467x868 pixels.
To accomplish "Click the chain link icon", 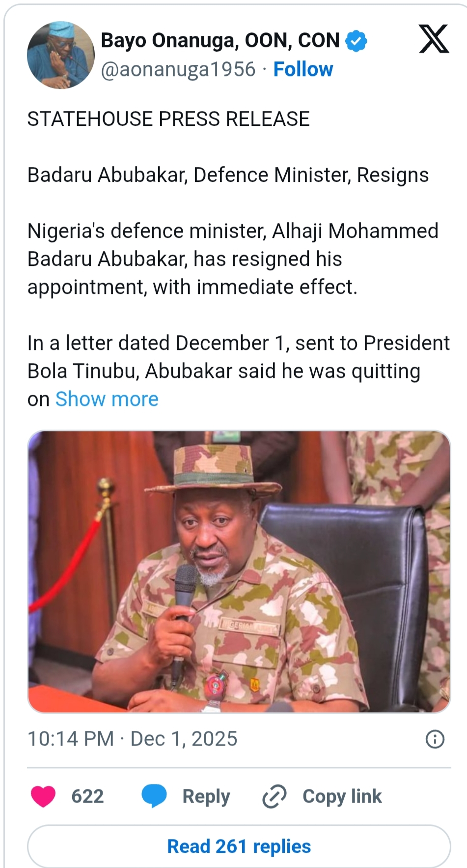I will [274, 796].
